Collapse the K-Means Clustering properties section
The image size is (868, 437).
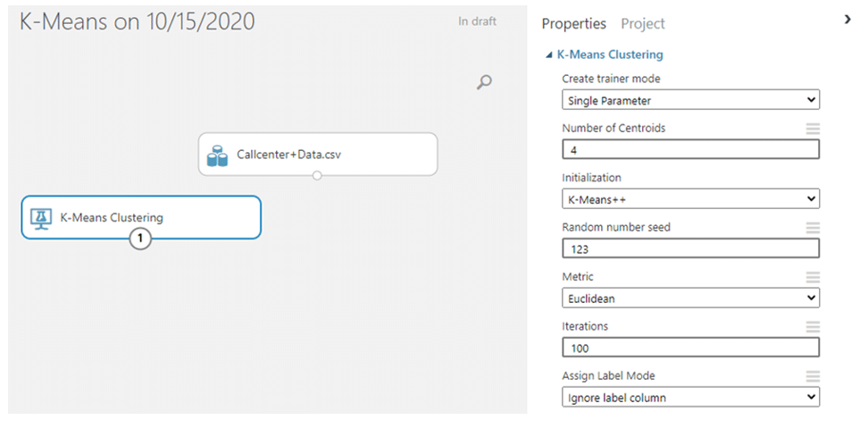(x=549, y=55)
